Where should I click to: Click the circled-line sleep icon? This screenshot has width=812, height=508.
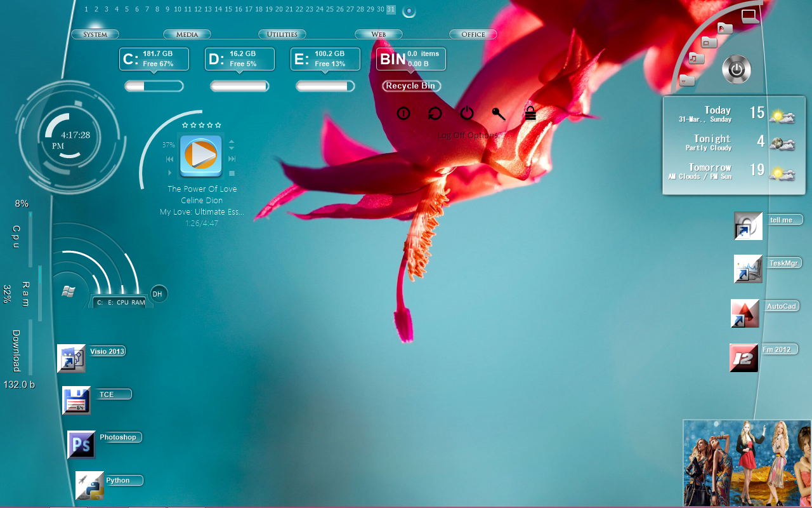click(x=403, y=114)
